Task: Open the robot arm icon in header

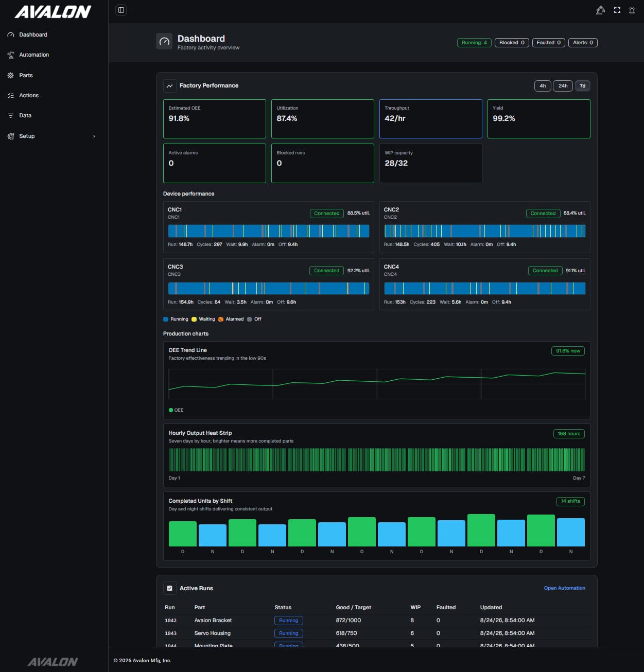Action: [600, 10]
